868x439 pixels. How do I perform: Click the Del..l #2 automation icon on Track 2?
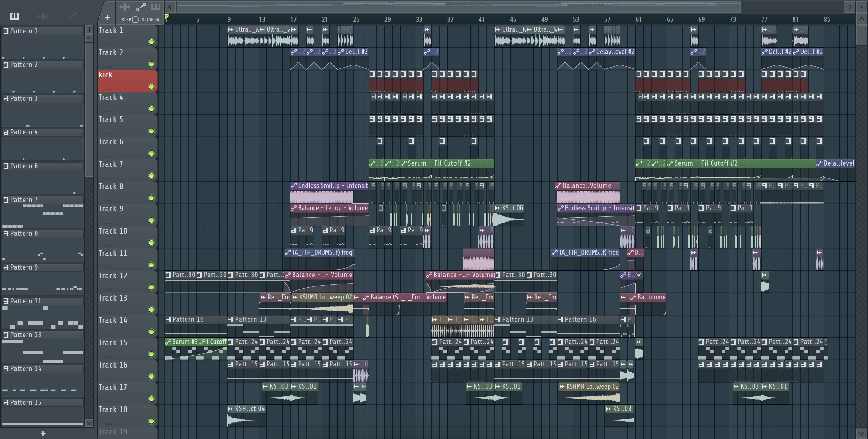pyautogui.click(x=341, y=52)
